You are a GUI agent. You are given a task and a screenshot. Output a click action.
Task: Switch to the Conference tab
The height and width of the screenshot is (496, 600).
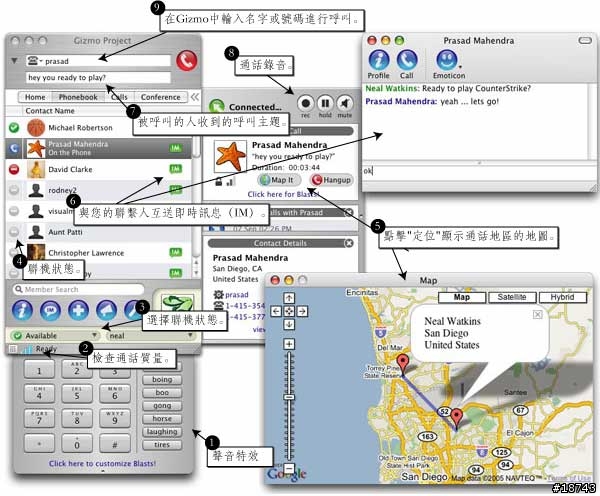[160, 97]
